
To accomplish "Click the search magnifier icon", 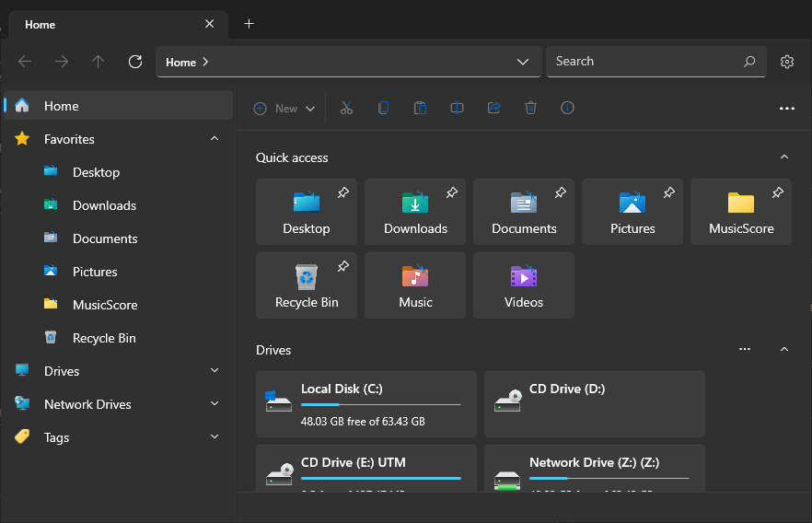I will [x=749, y=62].
